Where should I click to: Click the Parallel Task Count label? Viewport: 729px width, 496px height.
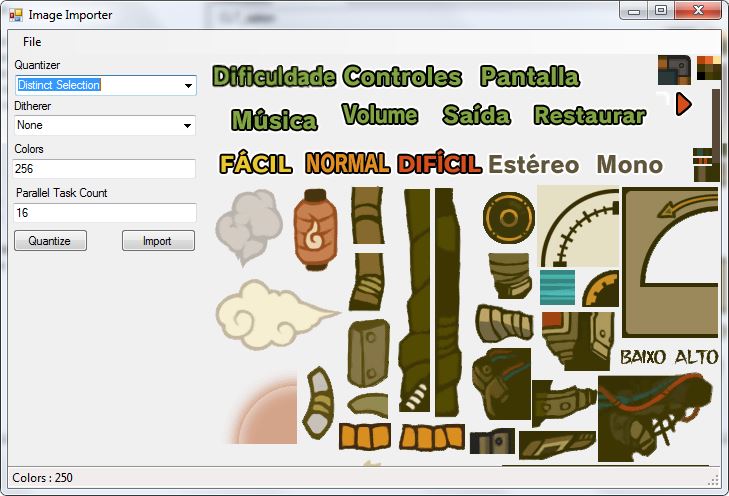[61, 193]
